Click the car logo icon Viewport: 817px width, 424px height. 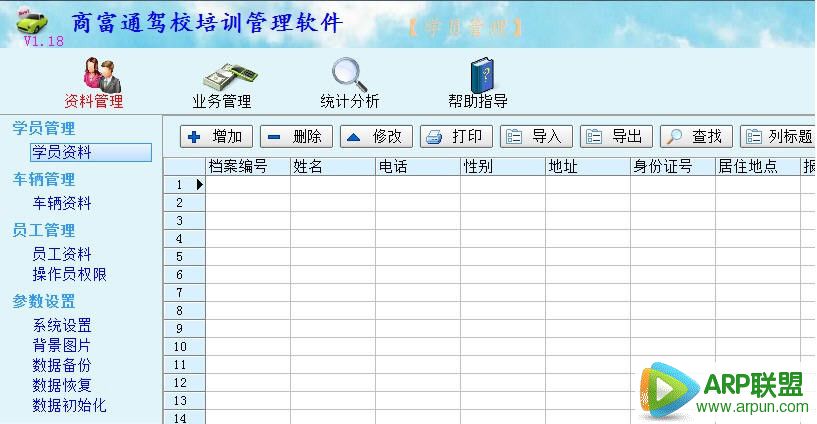[32, 21]
